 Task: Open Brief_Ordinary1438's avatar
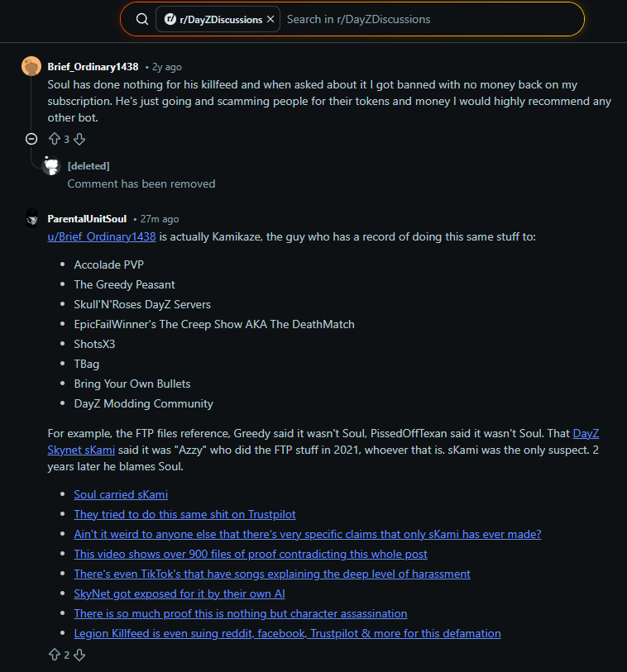pyautogui.click(x=31, y=66)
